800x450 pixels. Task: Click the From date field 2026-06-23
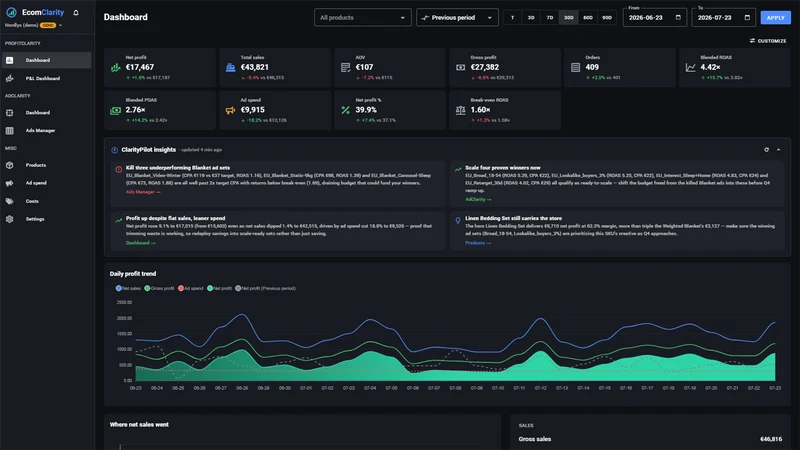pyautogui.click(x=654, y=17)
